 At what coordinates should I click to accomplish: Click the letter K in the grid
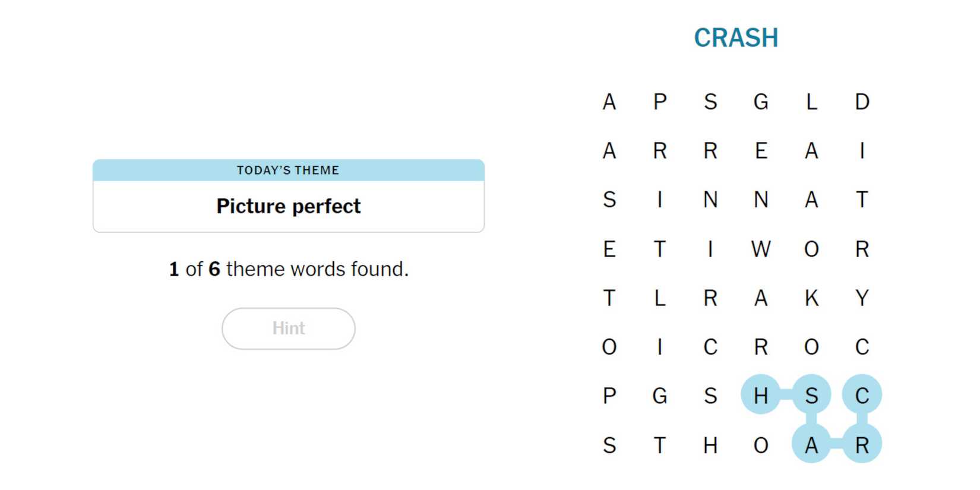click(x=811, y=298)
